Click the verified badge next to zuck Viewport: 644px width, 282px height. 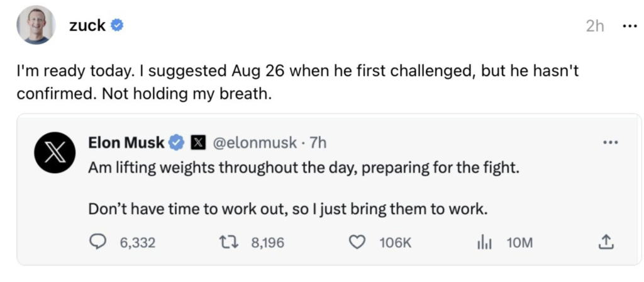pyautogui.click(x=118, y=25)
